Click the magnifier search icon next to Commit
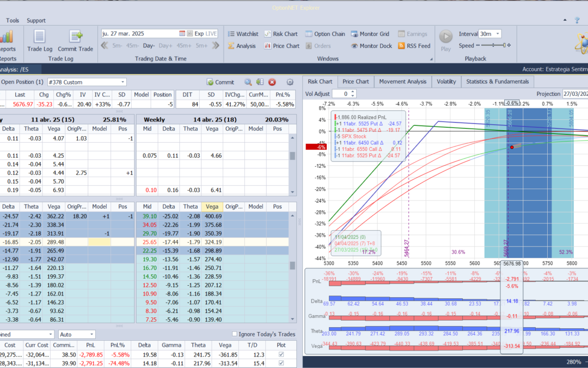Image resolution: width=588 pixels, height=368 pixels. (248, 82)
